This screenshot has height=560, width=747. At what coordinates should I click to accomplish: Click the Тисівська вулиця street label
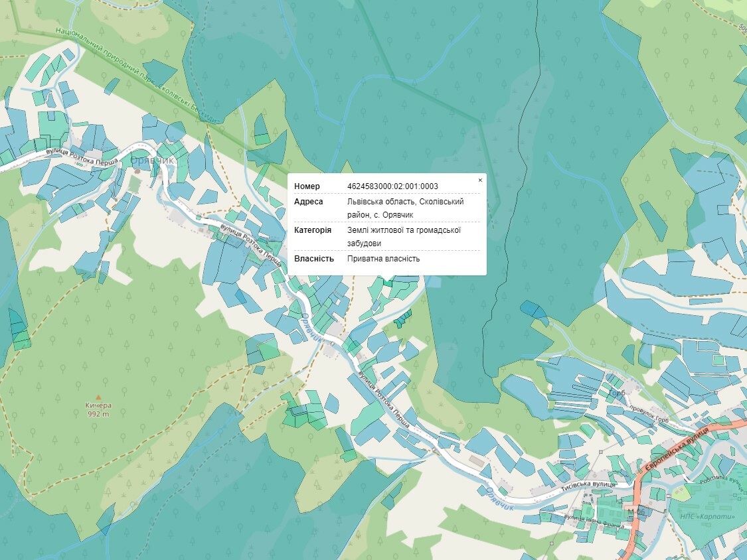[588, 486]
